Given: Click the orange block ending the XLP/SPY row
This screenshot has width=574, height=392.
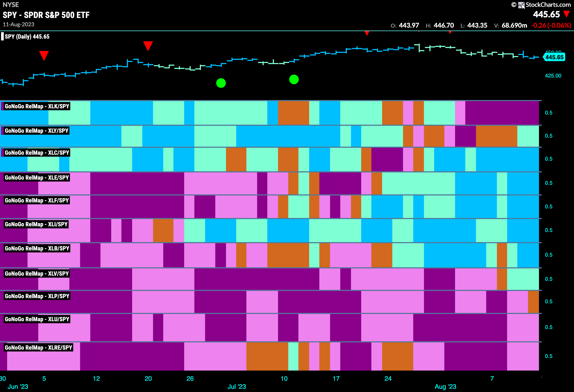Looking at the screenshot, I should (533, 302).
